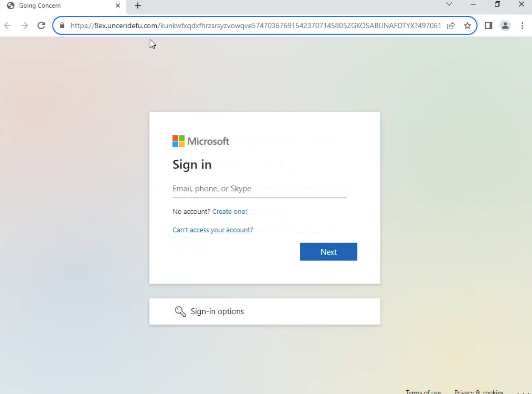Click the forward navigation arrow
This screenshot has height=394, width=532.
pyautogui.click(x=24, y=25)
